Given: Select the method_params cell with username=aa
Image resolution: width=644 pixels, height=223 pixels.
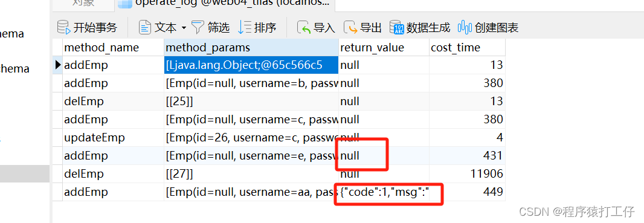Looking at the screenshot, I should pos(251,192).
